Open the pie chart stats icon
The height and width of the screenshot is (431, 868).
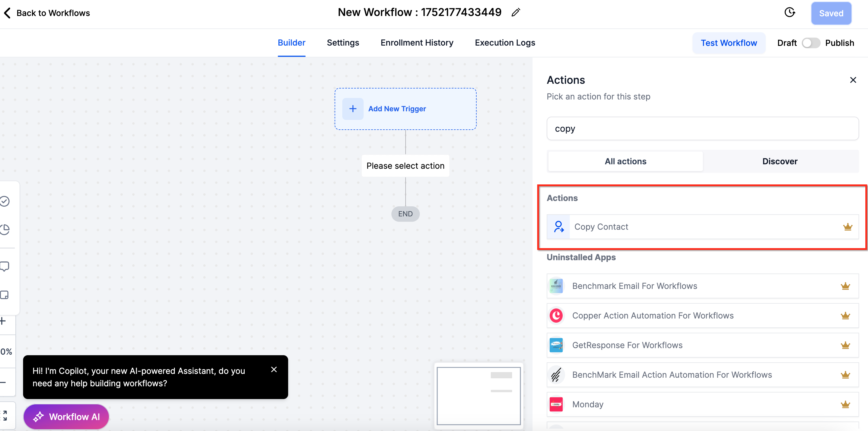(5, 230)
